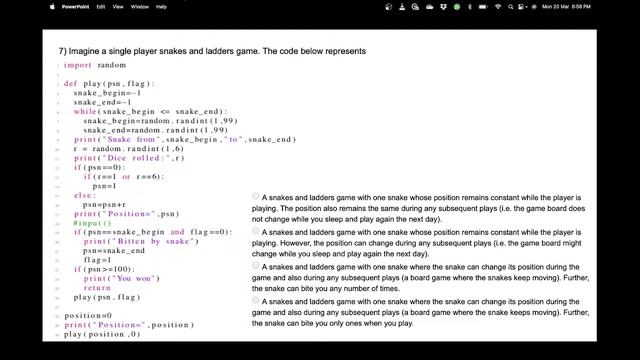Screen dimensions: 640x360
Task: Select option: snake can bite any number of times
Action: (x=256, y=266)
